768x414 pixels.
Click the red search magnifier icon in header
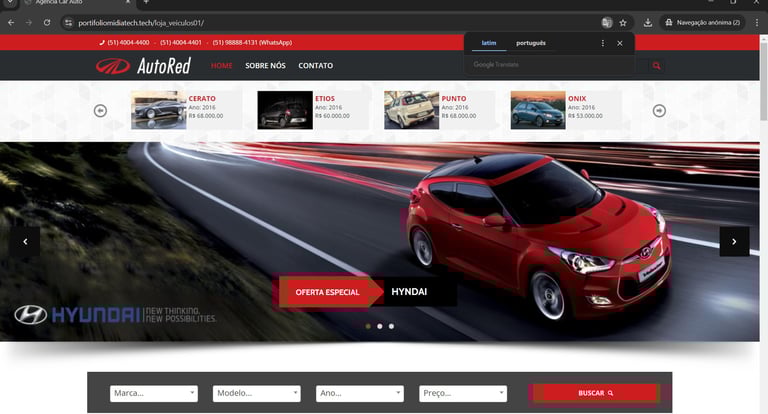pos(656,66)
